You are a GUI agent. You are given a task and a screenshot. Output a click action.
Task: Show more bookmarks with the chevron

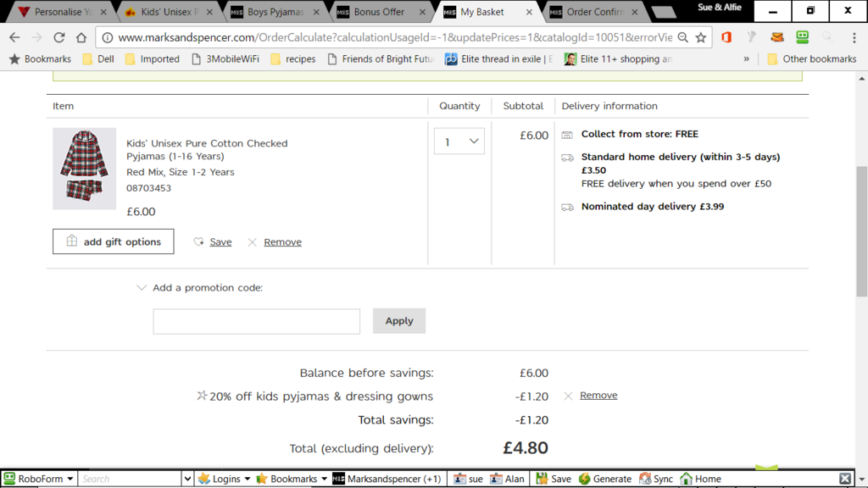(746, 58)
